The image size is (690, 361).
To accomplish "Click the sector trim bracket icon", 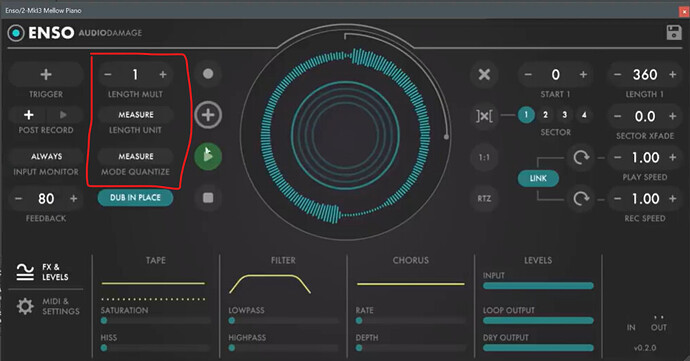I will pos(484,116).
